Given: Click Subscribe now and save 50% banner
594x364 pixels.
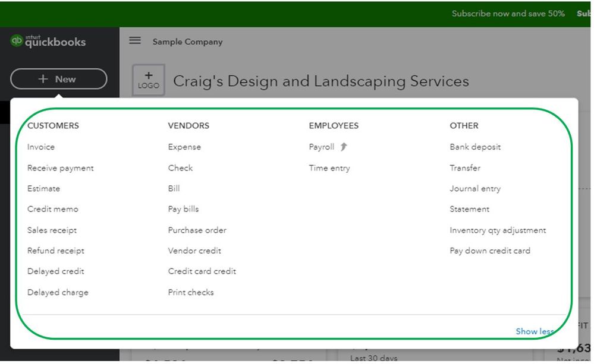Looking at the screenshot, I should click(x=508, y=14).
